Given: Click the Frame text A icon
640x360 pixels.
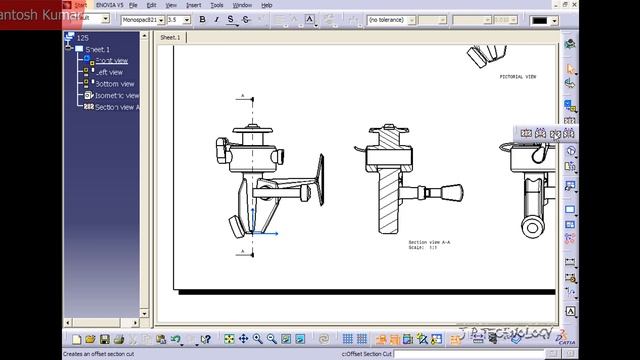Looking at the screenshot, I should click(x=309, y=19).
